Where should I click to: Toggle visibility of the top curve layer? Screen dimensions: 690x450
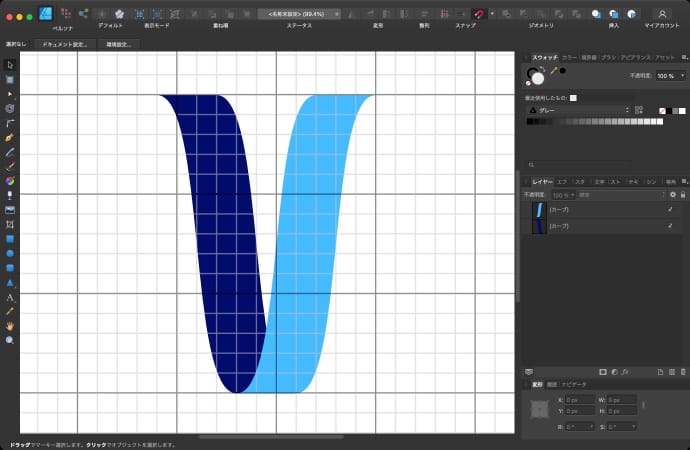coord(669,210)
